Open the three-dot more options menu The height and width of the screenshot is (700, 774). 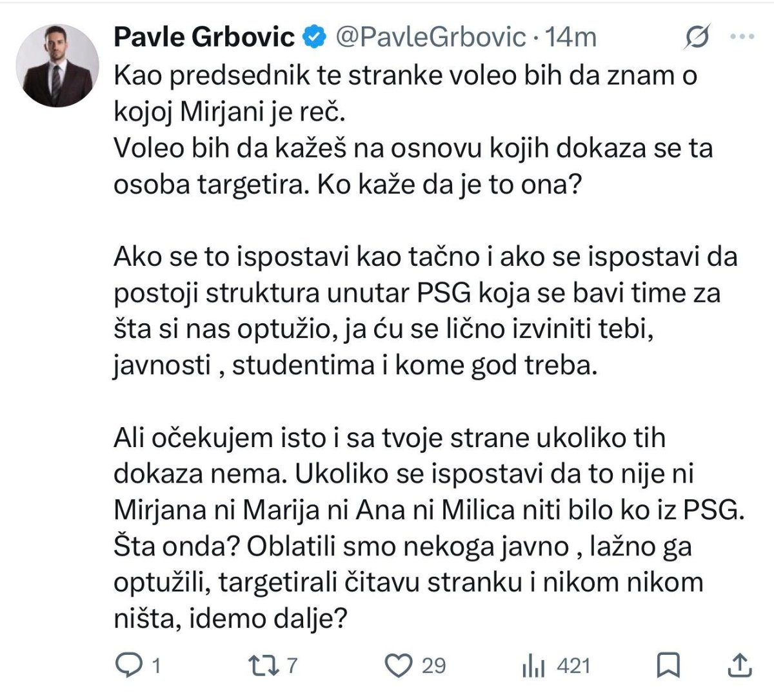(x=742, y=37)
